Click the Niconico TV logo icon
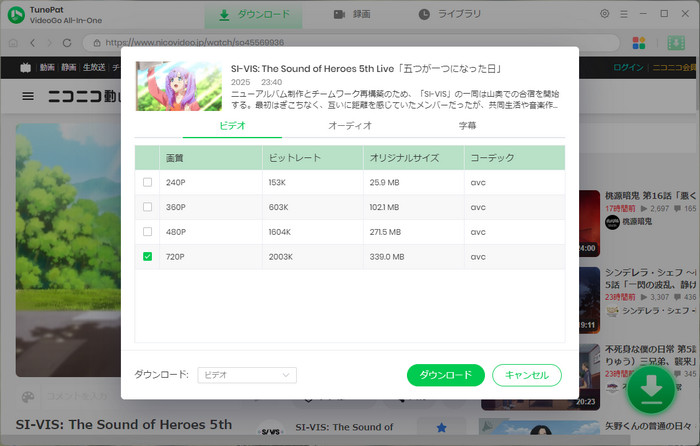 [x=25, y=67]
